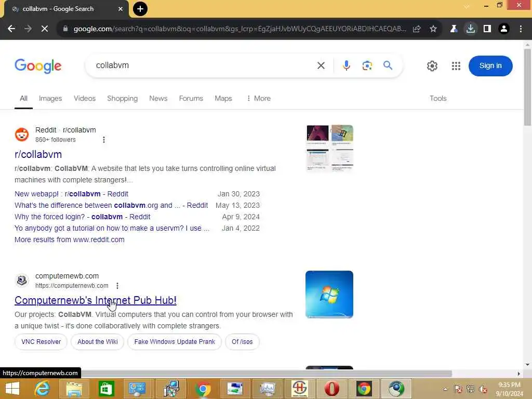Click the Fake Windows Update Prank chip

(175, 342)
